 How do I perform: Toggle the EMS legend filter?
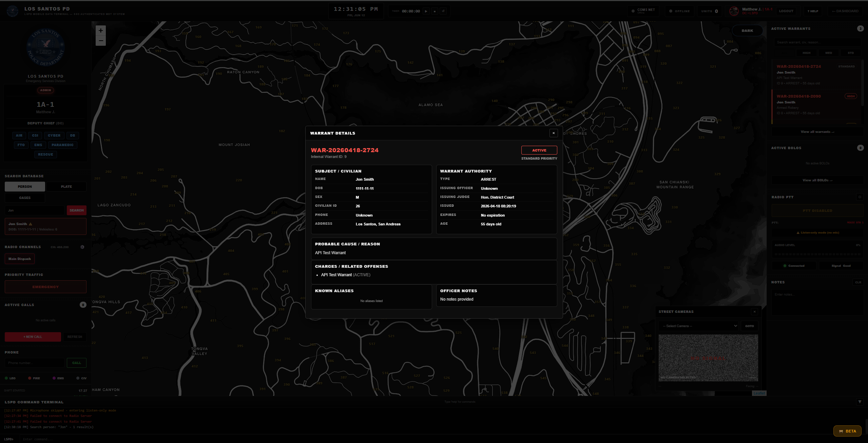pos(58,378)
